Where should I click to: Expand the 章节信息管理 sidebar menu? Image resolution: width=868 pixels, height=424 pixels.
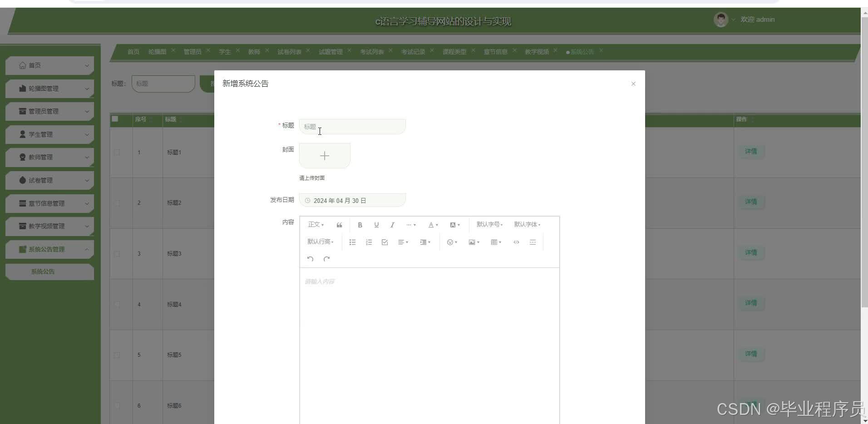[49, 203]
